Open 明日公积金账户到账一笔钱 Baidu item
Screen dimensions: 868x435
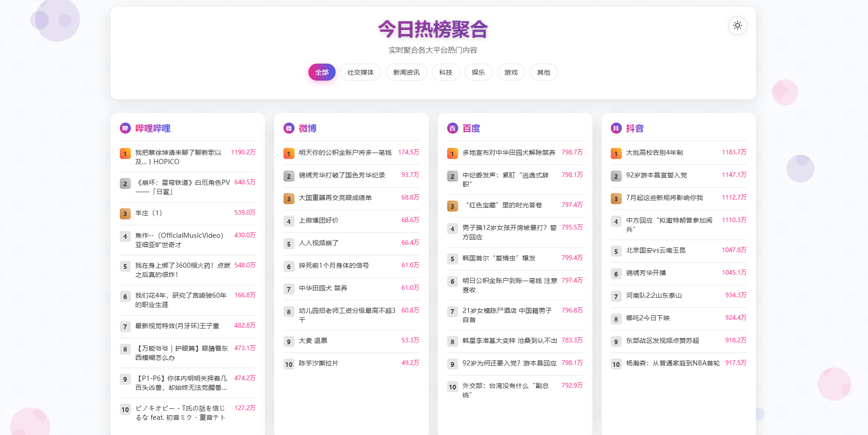510,285
